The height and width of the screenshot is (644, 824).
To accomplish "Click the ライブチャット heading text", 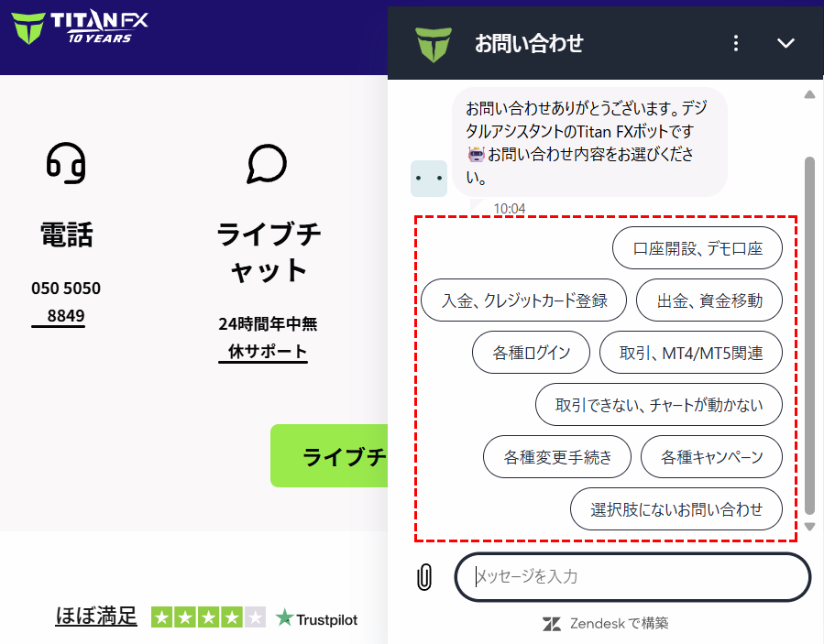I will pyautogui.click(x=269, y=252).
